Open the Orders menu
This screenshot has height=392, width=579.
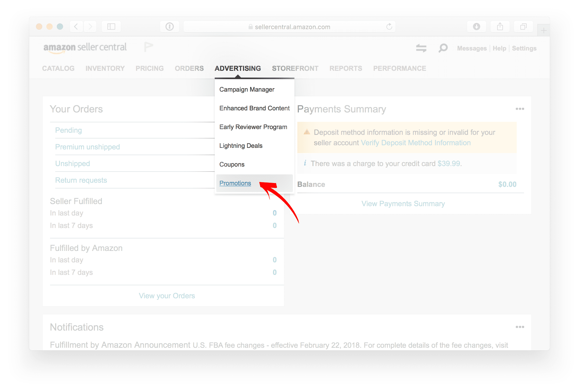(x=189, y=68)
